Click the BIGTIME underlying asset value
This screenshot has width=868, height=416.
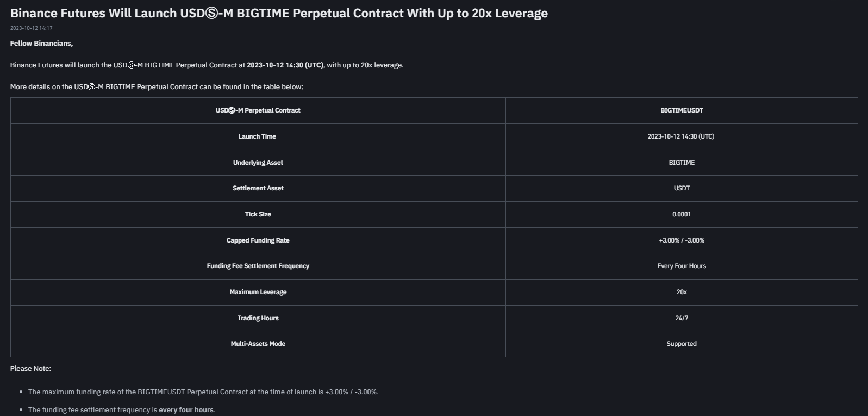(682, 163)
